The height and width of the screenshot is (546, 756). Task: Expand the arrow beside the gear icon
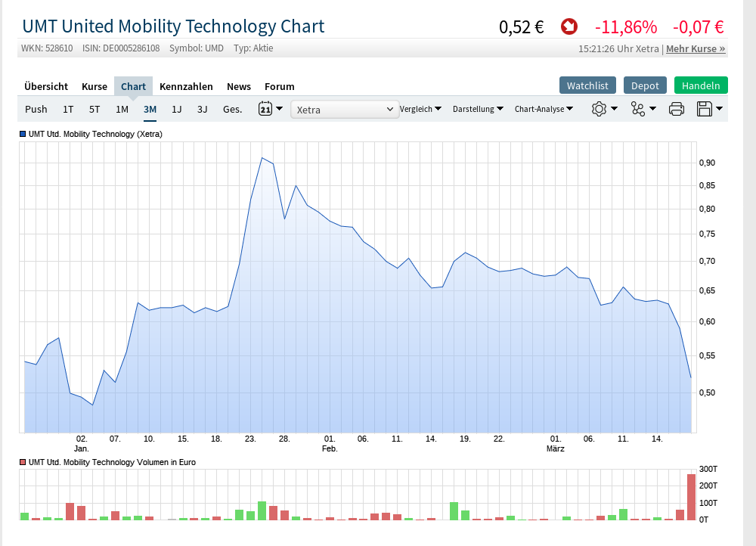[614, 109]
